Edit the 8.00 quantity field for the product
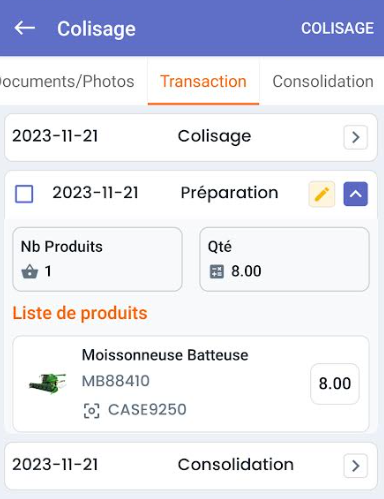384x499 pixels. pyautogui.click(x=335, y=384)
